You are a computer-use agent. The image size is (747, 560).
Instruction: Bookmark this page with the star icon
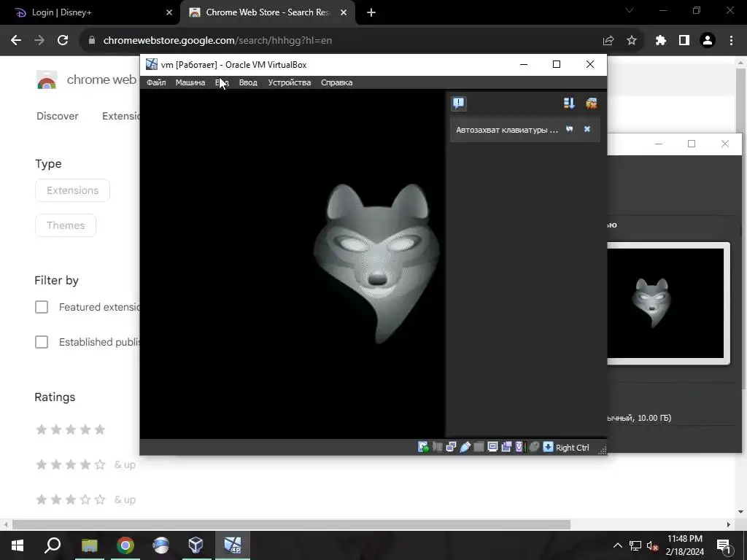(x=632, y=41)
